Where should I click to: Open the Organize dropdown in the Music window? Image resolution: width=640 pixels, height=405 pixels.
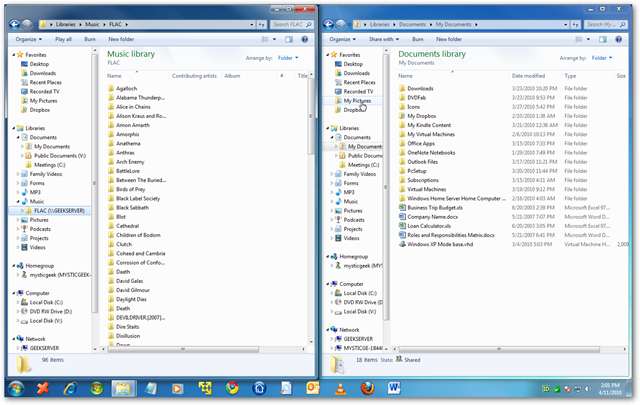28,38
